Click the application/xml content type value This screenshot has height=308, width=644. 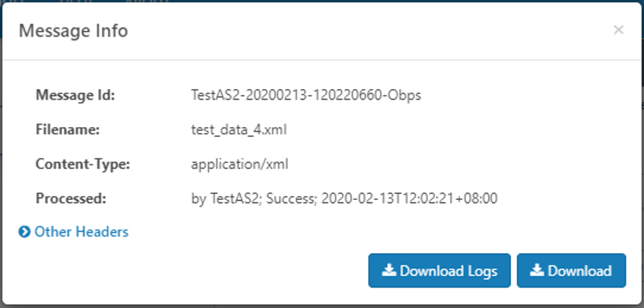coord(240,164)
